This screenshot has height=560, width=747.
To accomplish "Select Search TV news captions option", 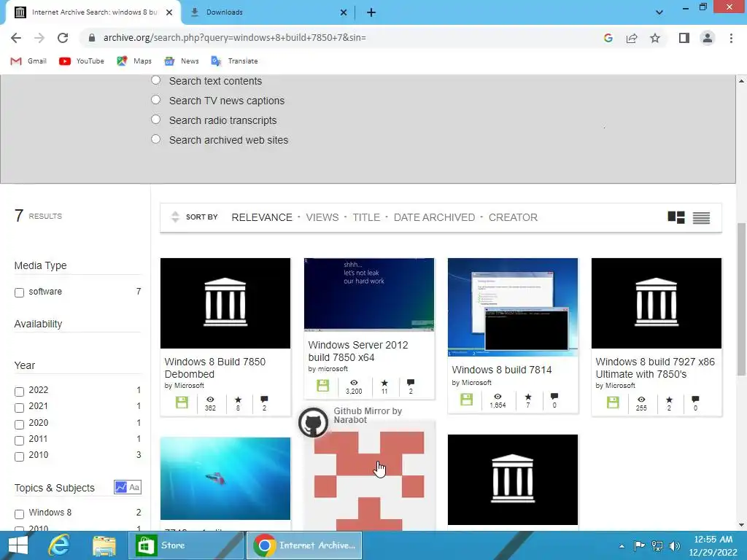I will click(x=156, y=99).
